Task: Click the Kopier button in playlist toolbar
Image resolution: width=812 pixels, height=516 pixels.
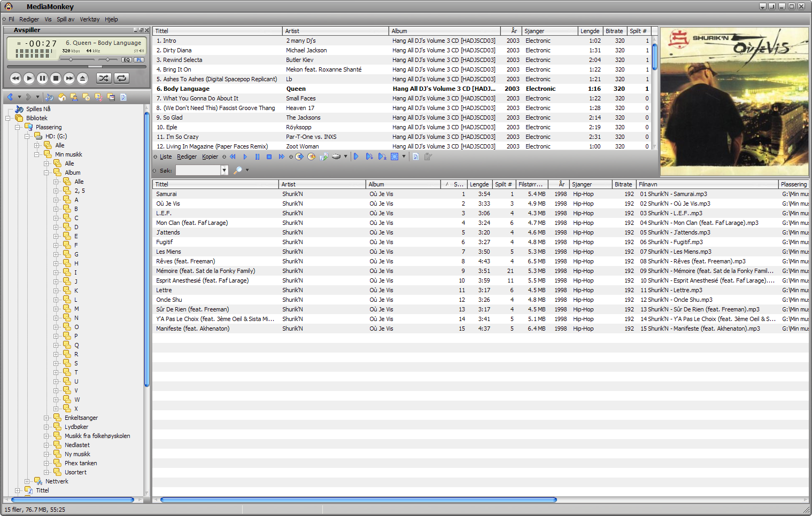Action: (210, 157)
